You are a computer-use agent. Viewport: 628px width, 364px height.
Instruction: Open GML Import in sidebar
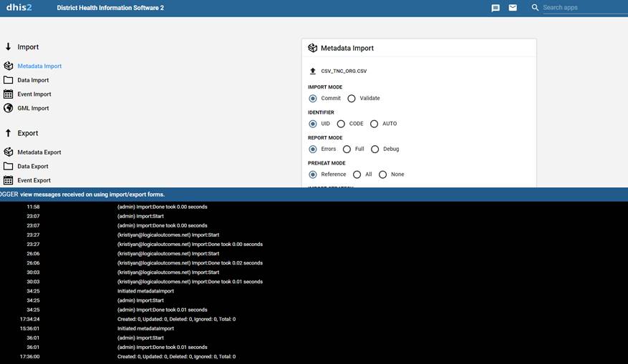coord(33,108)
